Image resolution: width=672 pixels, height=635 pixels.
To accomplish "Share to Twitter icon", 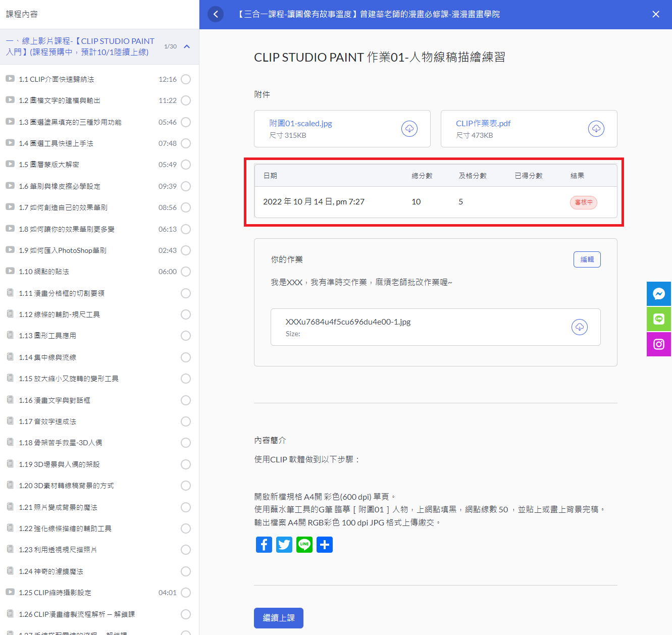I will [284, 545].
